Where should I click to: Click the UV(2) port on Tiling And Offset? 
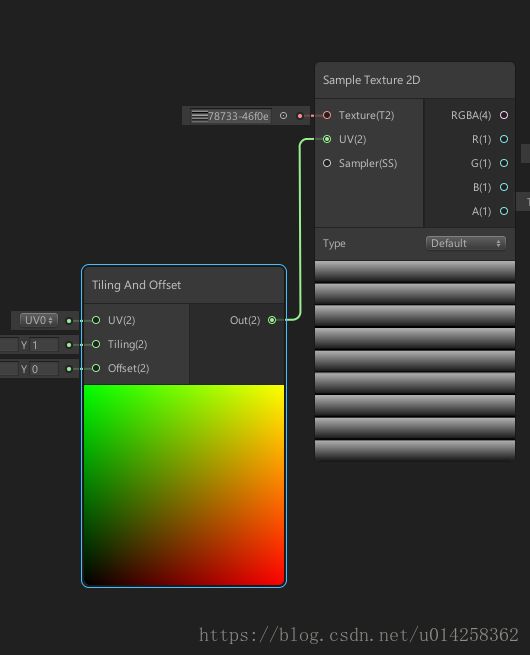click(x=96, y=320)
